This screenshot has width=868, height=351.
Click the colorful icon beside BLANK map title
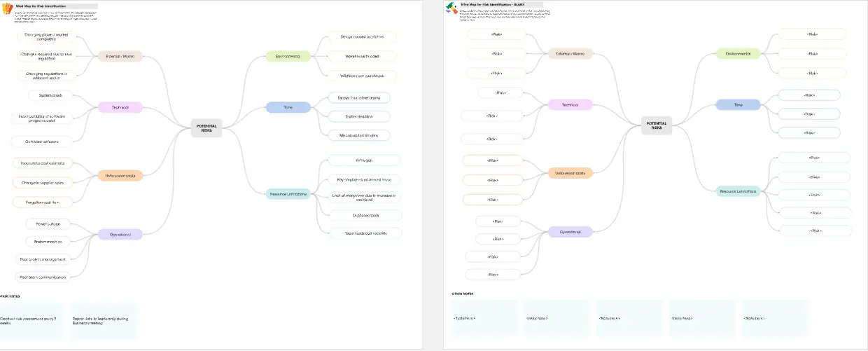coord(452,9)
